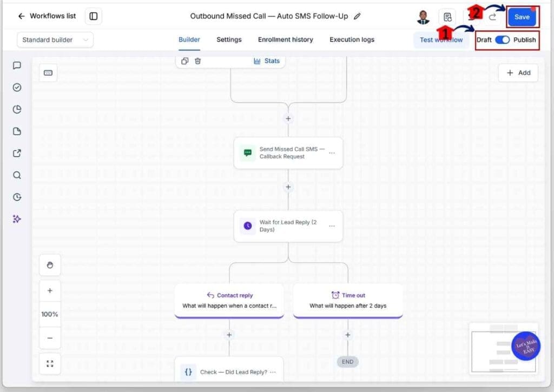The height and width of the screenshot is (392, 554).
Task: Click the Test workflow button
Action: pyautogui.click(x=441, y=40)
